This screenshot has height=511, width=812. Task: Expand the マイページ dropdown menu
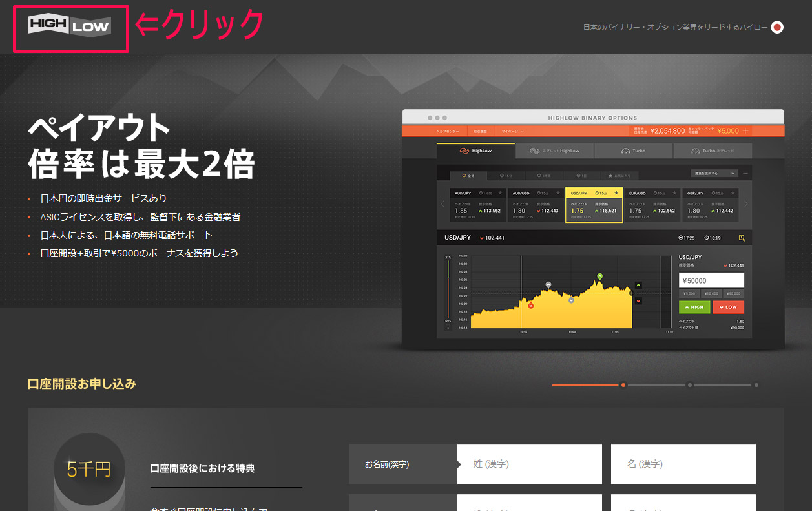[512, 131]
